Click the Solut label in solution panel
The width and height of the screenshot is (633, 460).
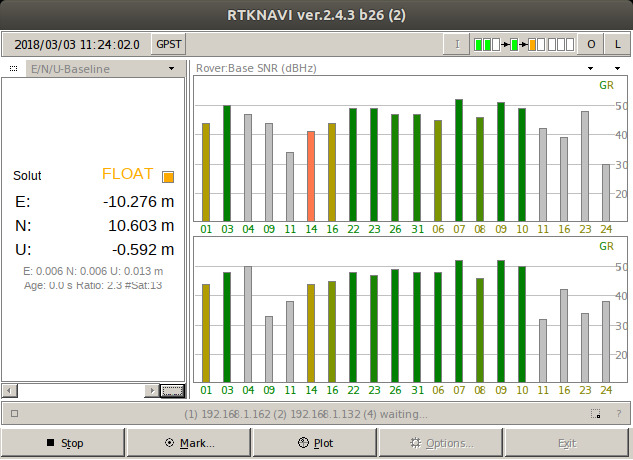pyautogui.click(x=27, y=176)
